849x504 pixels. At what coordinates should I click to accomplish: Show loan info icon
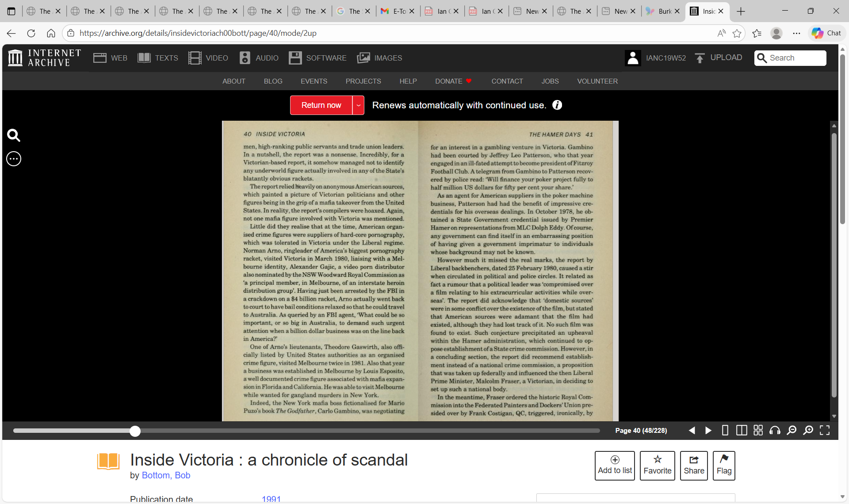[557, 105]
